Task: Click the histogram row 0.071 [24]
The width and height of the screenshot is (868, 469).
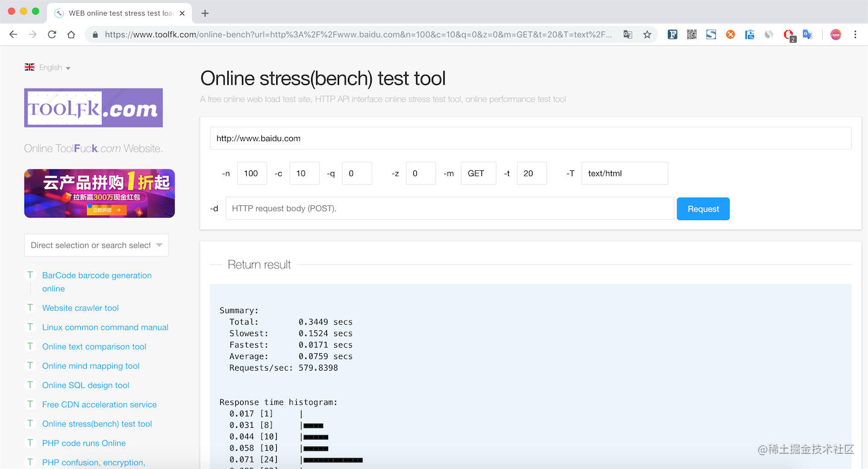Action: point(296,460)
